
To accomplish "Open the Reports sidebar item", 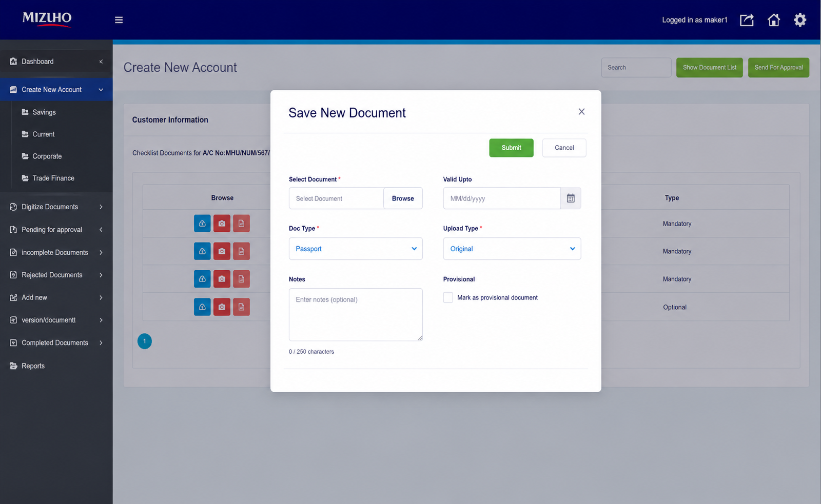I will [x=33, y=366].
